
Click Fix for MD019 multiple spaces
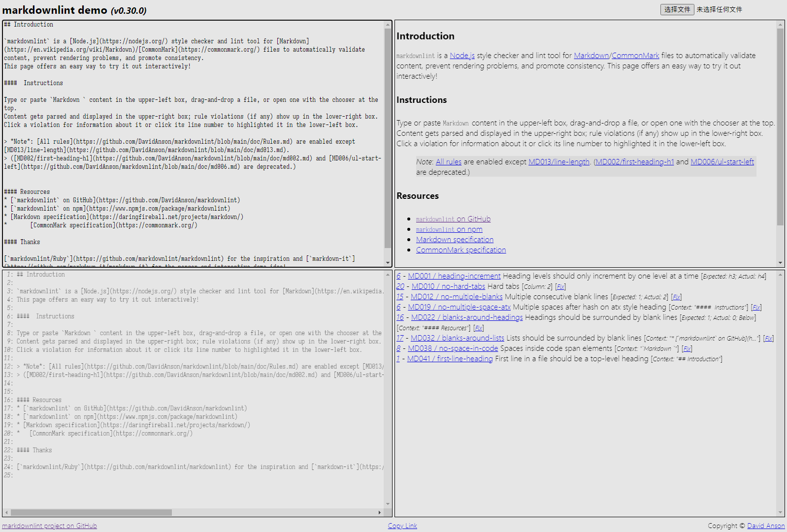756,308
